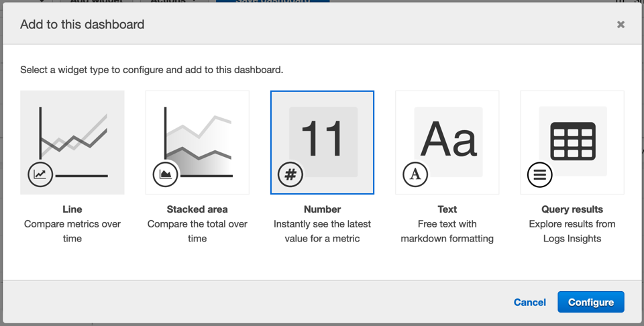Click the query results list badge icon
644x326 pixels.
[x=540, y=175]
